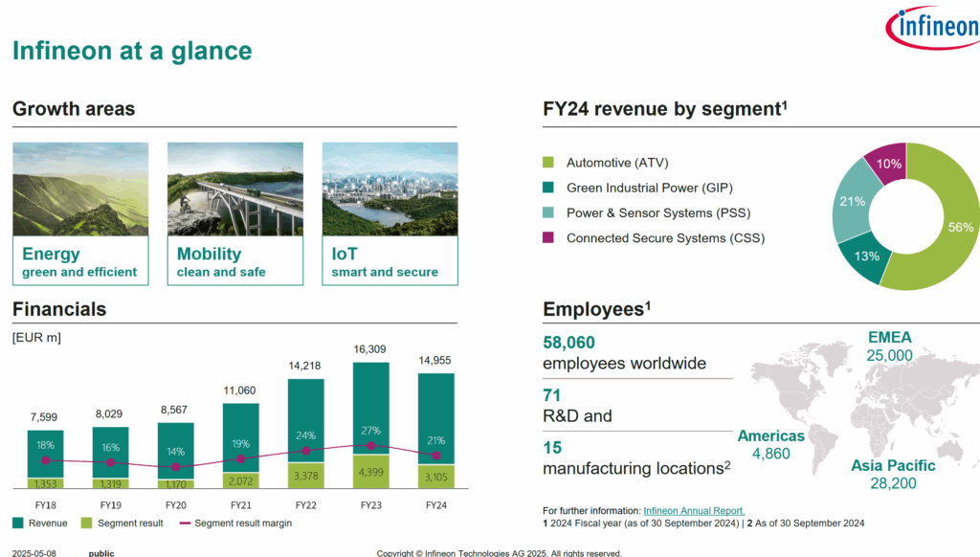Image resolution: width=980 pixels, height=557 pixels.
Task: Click the 2,072 segment result bar
Action: tap(240, 480)
